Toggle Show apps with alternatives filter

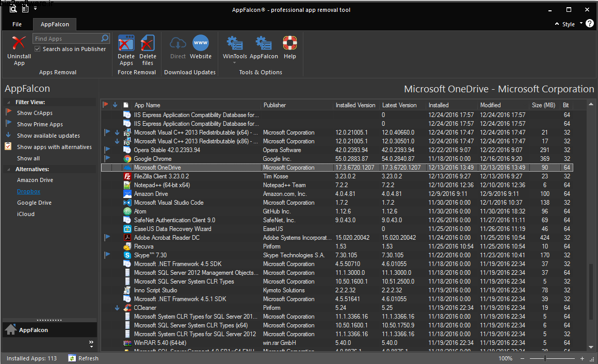(x=54, y=147)
